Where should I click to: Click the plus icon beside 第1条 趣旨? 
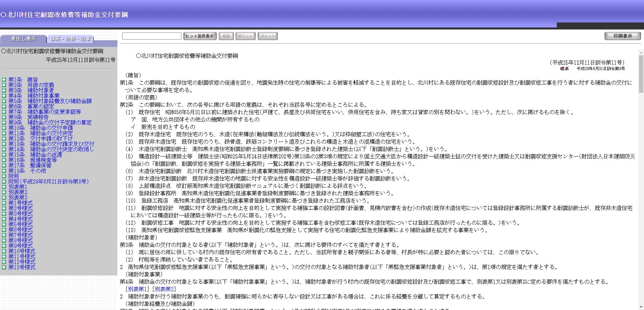(x=4, y=79)
